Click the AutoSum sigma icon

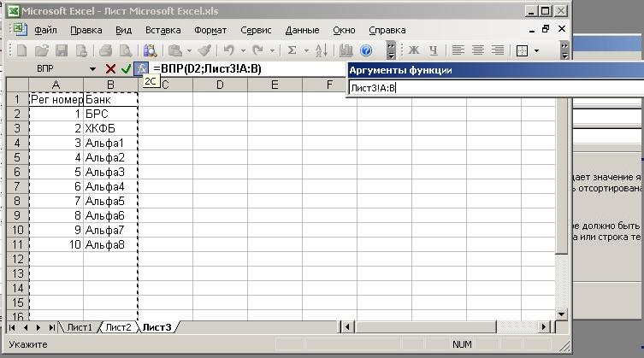[x=292, y=50]
